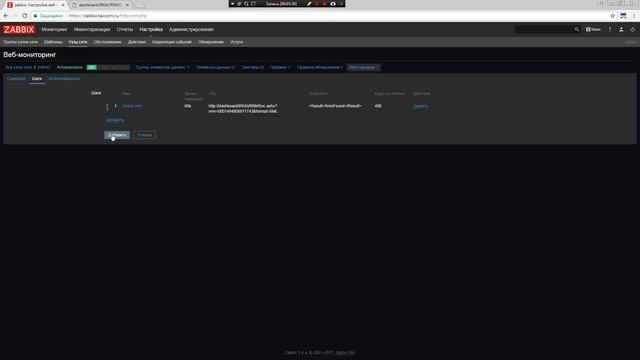
Task: Go to Группы узлов сети submenu
Action: tap(20, 42)
